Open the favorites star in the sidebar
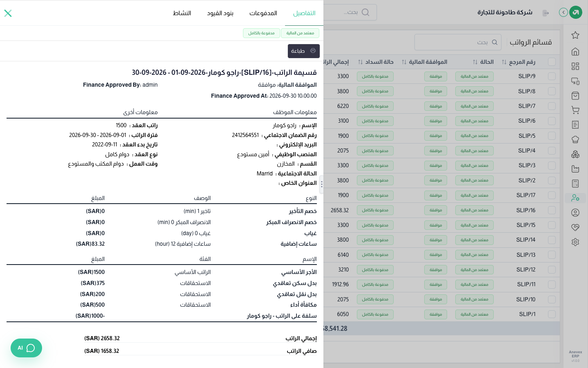The image size is (588, 368). coord(575,35)
